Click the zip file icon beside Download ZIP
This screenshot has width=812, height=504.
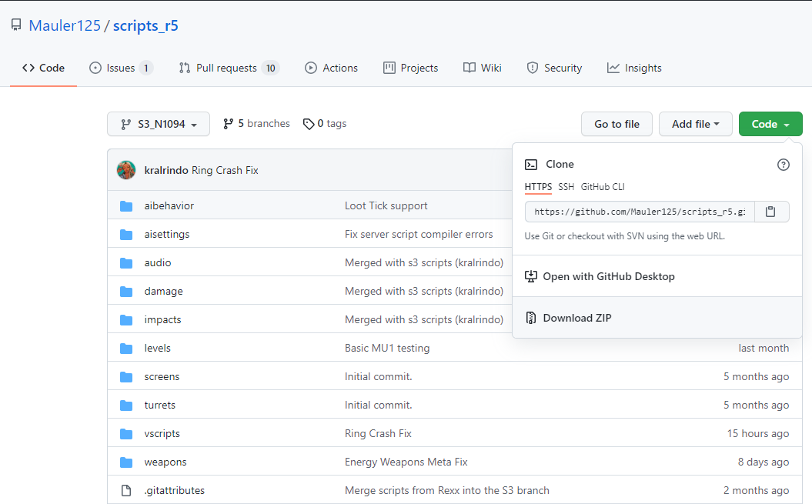531,318
